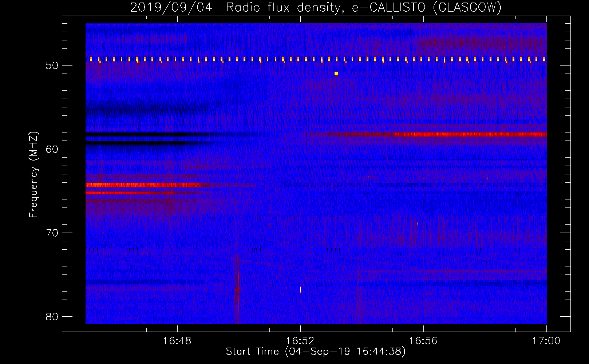Screen dimensions: 589x364
Task: Click the vertical red burst near 16:50
Action: (x=237, y=289)
